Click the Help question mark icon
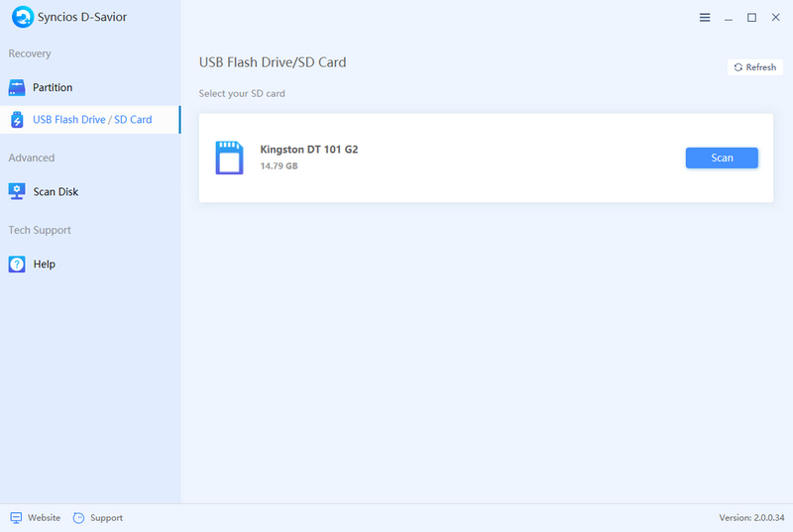This screenshot has width=793, height=532. 17,265
